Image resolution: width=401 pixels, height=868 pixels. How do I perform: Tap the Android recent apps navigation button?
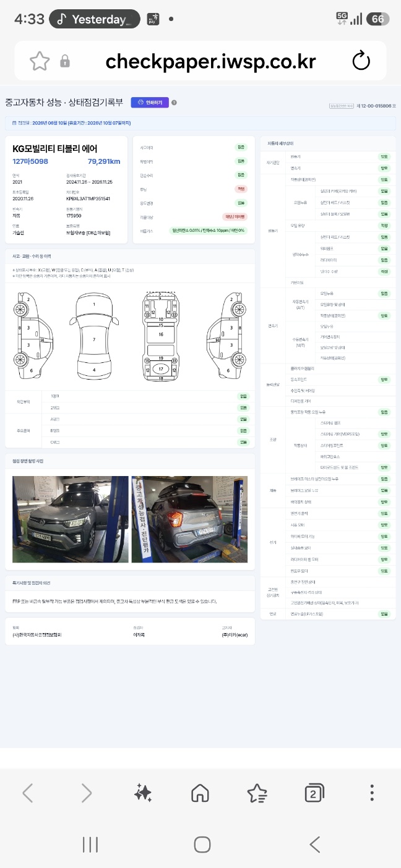[90, 845]
